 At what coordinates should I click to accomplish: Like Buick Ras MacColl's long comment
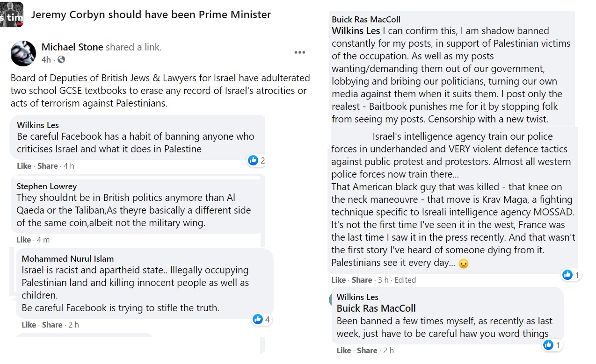pos(338,280)
